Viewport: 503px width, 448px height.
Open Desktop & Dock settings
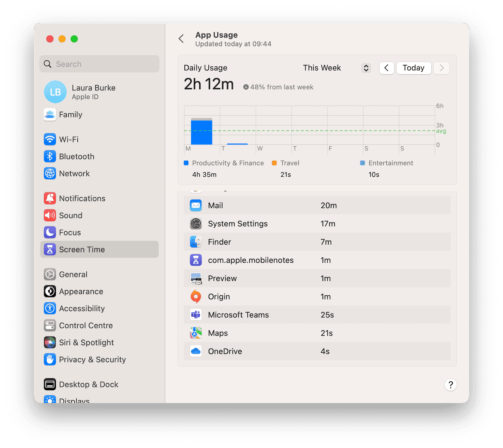(89, 384)
